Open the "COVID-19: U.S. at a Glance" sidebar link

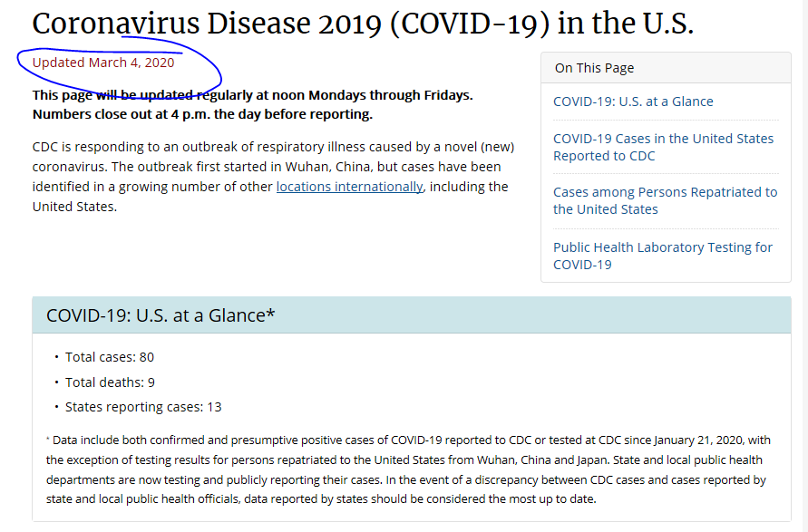point(633,102)
